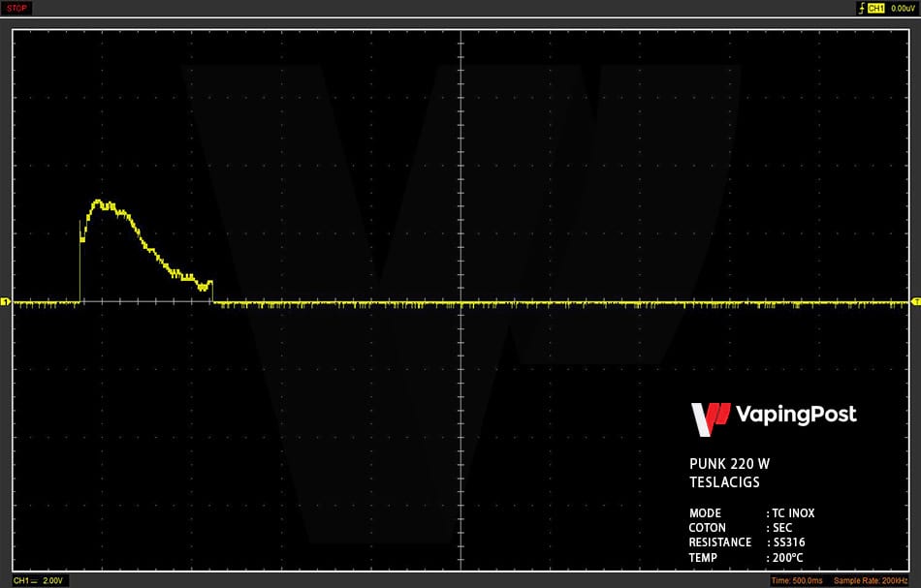Click the rising-edge trigger slope icon
Viewport: 921px width, 588px height.
[862, 8]
